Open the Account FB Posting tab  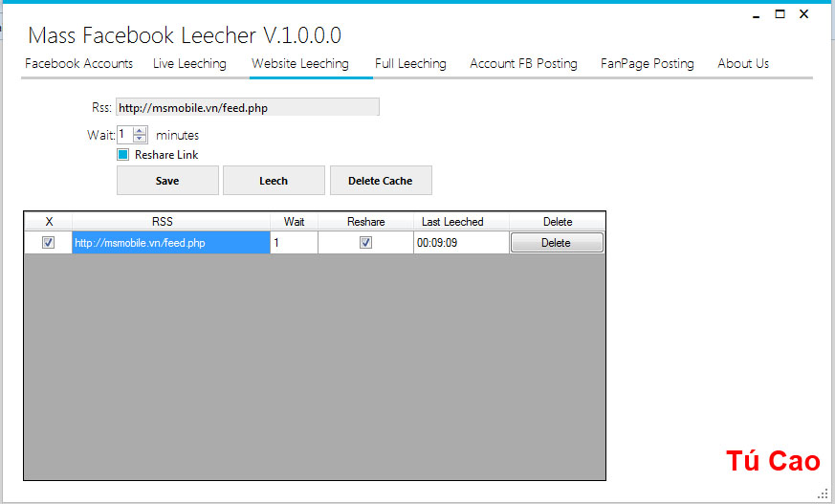523,63
